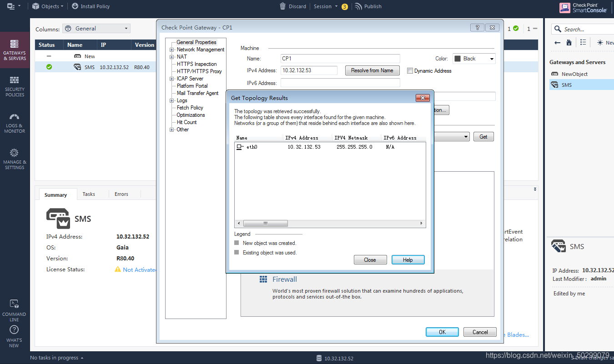Screen dimensions: 614x364
Task: Click the IPv6 Address input field
Action: [x=340, y=83]
